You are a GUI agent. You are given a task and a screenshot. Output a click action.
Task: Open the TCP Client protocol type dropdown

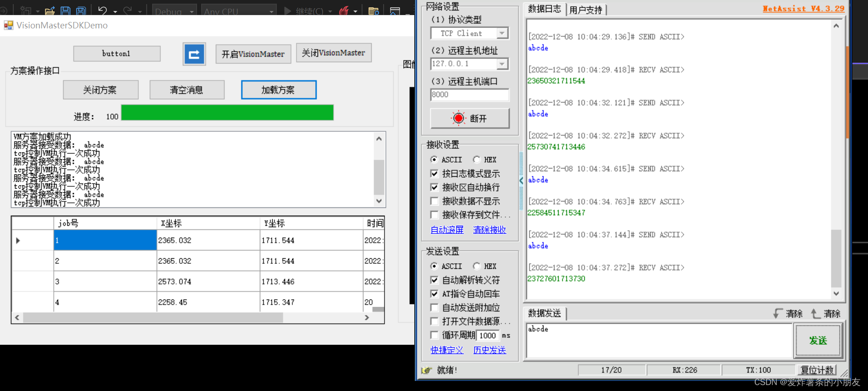point(503,33)
